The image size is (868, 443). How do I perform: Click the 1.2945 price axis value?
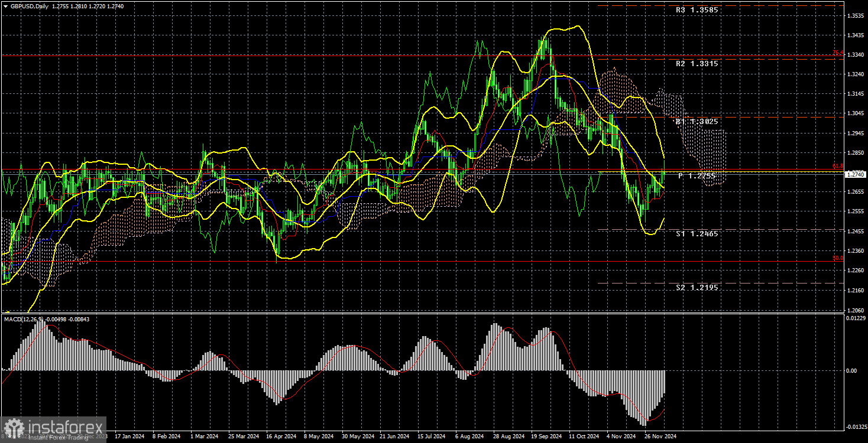point(855,133)
